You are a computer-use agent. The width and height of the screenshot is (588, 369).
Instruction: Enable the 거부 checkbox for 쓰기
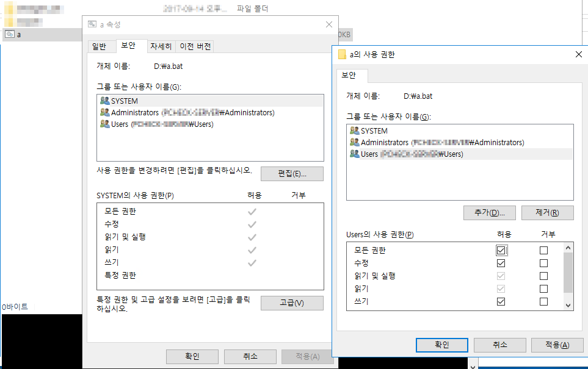tap(543, 301)
